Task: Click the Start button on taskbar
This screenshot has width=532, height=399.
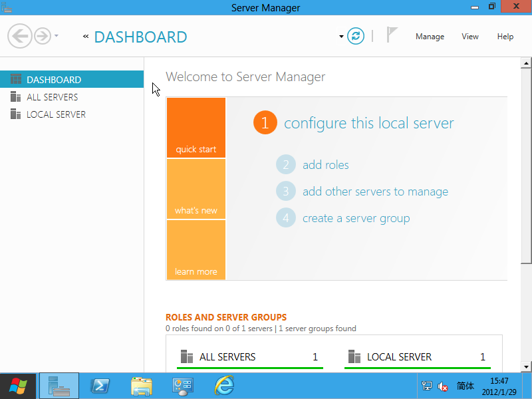Action: point(18,386)
